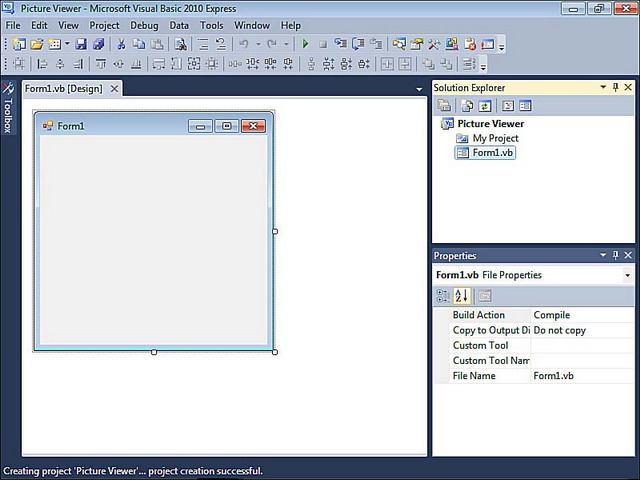This screenshot has height=480, width=640.
Task: Click the Make Same Height layout icon
Action: tap(176, 64)
